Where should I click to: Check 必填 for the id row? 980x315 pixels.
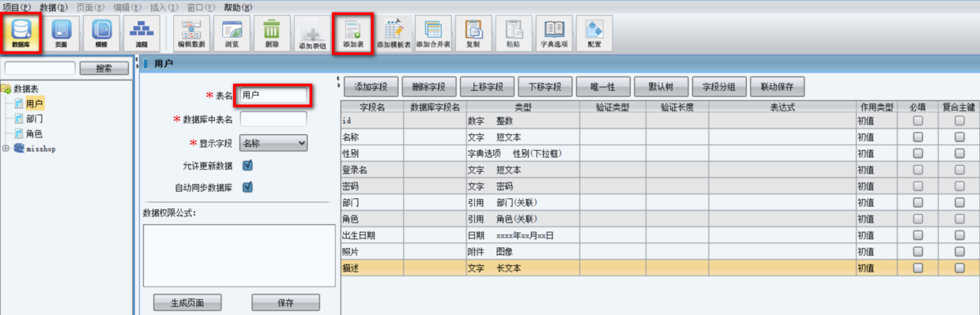pos(918,122)
